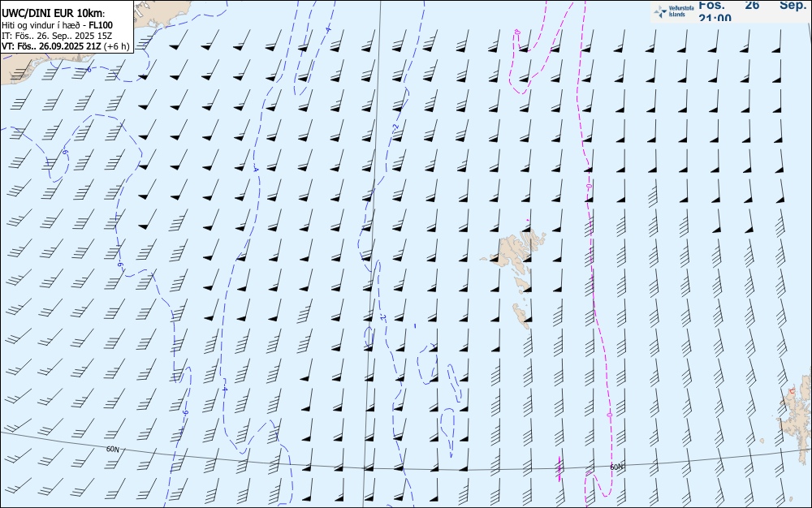Screen dimensions: 812x508
Task: Select the 'IT: Fös.. 26. Sep.. 2025 15Z' line
Action: tap(57, 36)
